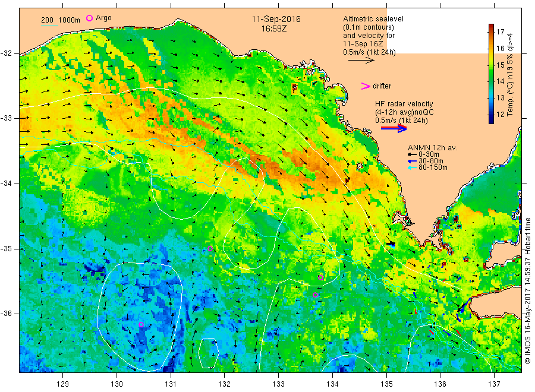Click the time label 16:59Z

[274, 29]
